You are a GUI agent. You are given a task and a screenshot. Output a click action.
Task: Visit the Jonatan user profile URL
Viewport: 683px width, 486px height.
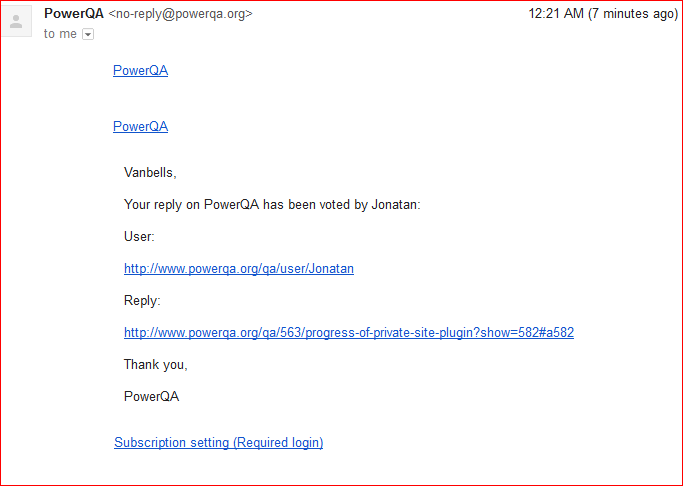[239, 268]
